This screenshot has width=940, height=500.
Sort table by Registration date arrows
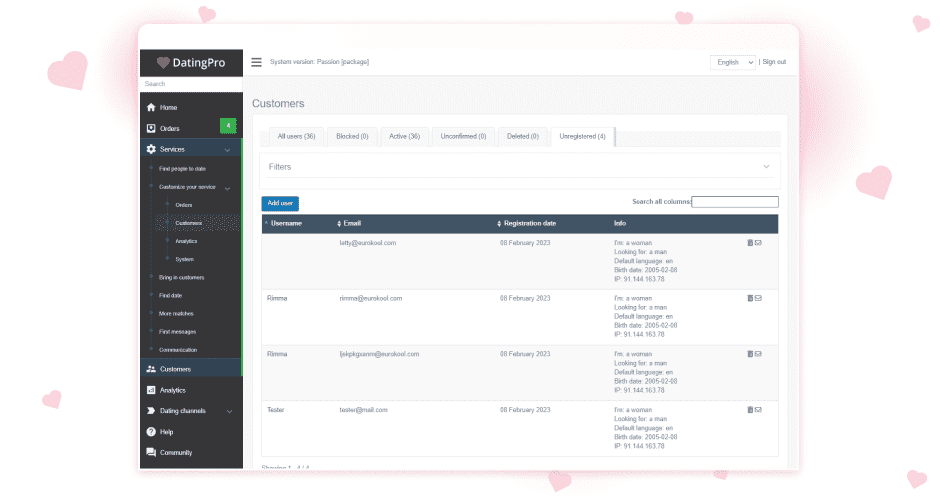click(x=499, y=224)
